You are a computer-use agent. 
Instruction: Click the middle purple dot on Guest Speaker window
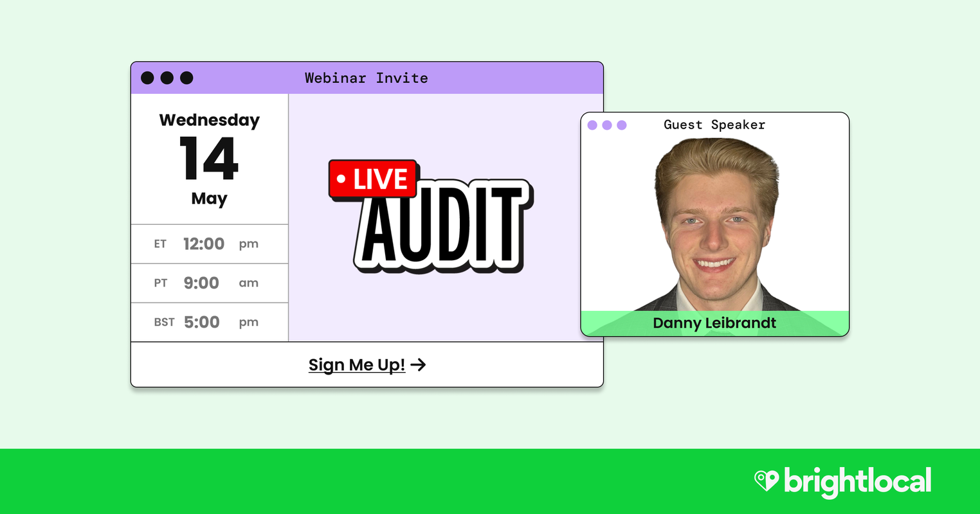(x=607, y=125)
